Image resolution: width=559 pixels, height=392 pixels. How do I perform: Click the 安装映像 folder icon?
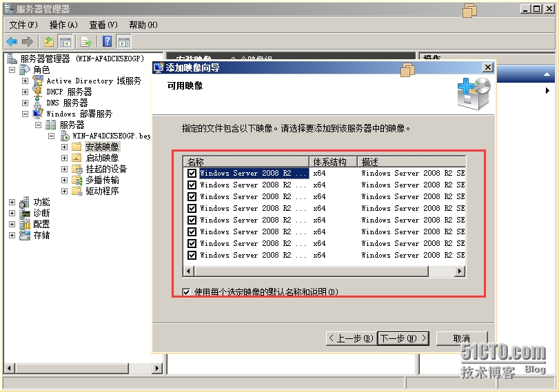pos(77,147)
